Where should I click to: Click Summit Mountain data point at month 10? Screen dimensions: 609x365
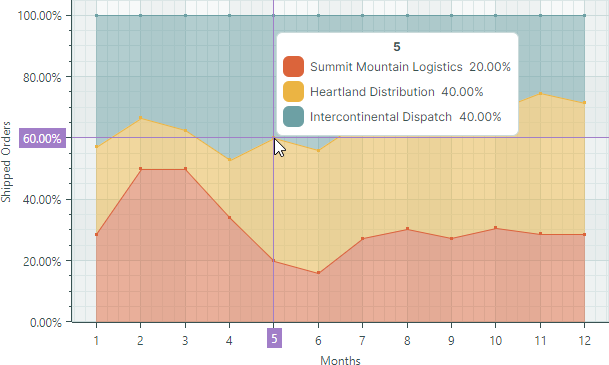[496, 228]
